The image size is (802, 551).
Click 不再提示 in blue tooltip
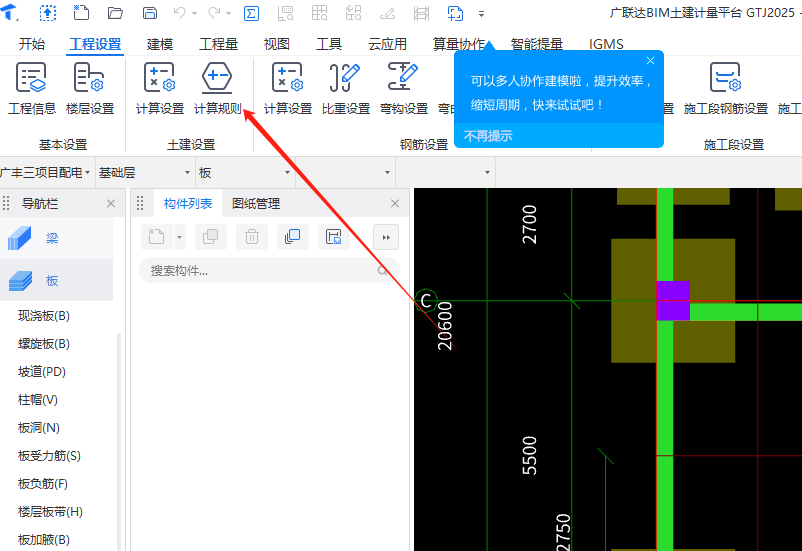(488, 136)
